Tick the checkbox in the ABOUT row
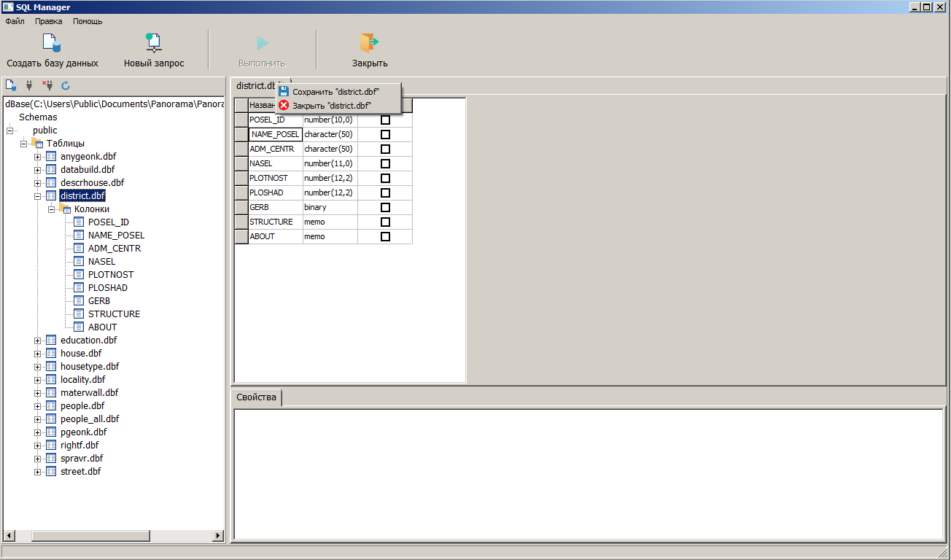 [x=386, y=236]
